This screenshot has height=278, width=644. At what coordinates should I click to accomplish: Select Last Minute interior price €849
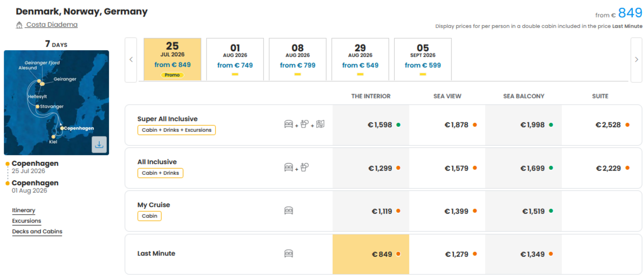coord(371,254)
